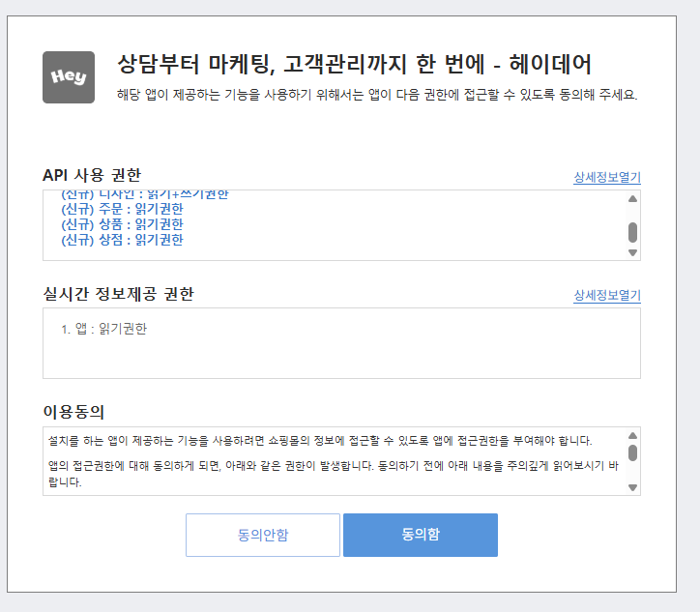Click up arrow in API permissions scrollbar
Screen dimensions: 700x612
point(632,198)
